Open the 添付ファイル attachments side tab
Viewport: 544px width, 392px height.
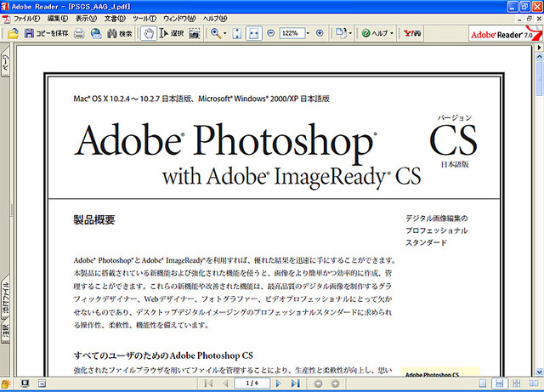pos(5,298)
